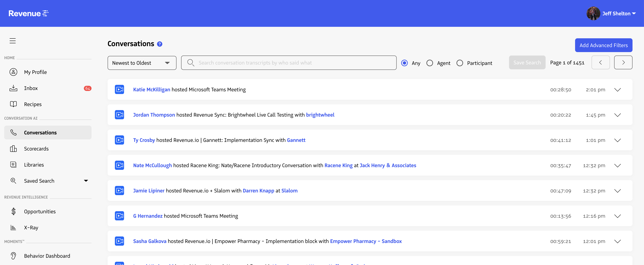This screenshot has height=265, width=644.
Task: Click the Conversations help question mark icon
Action: [x=159, y=44]
